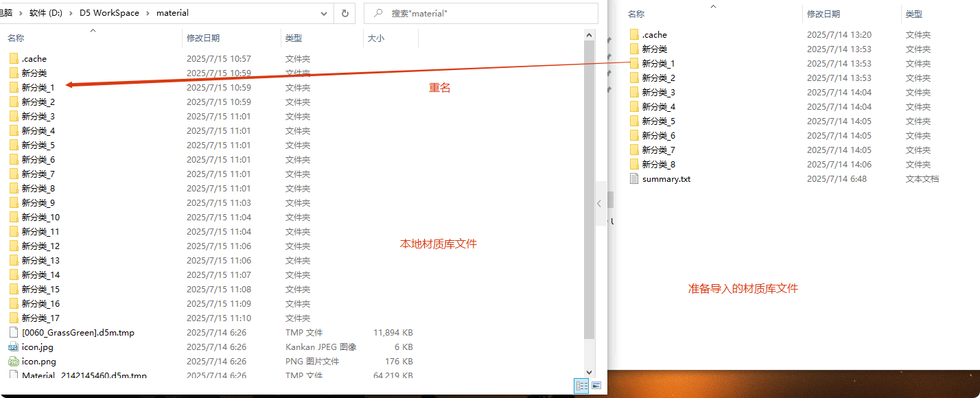Viewport: 980px width, 398px height.
Task: Click the collapse arrow on right panel edge
Action: pos(599,203)
